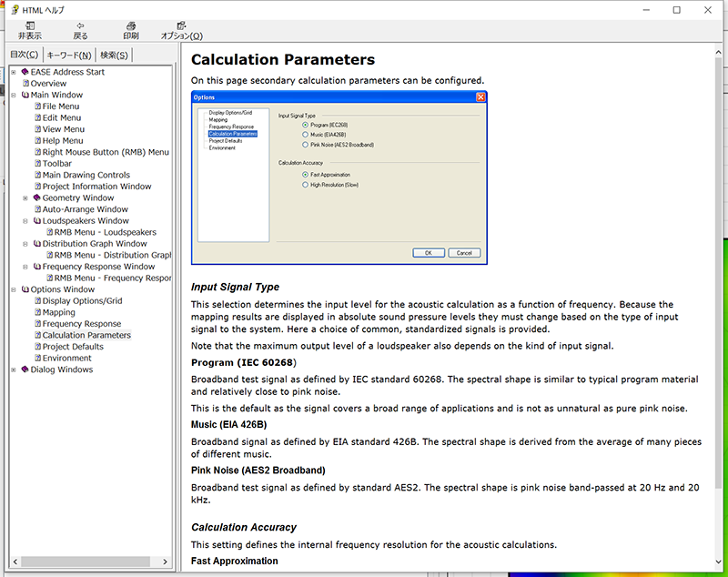The height and width of the screenshot is (577, 728).
Task: Click the "Input Signal Type" section heading
Action: click(x=235, y=287)
